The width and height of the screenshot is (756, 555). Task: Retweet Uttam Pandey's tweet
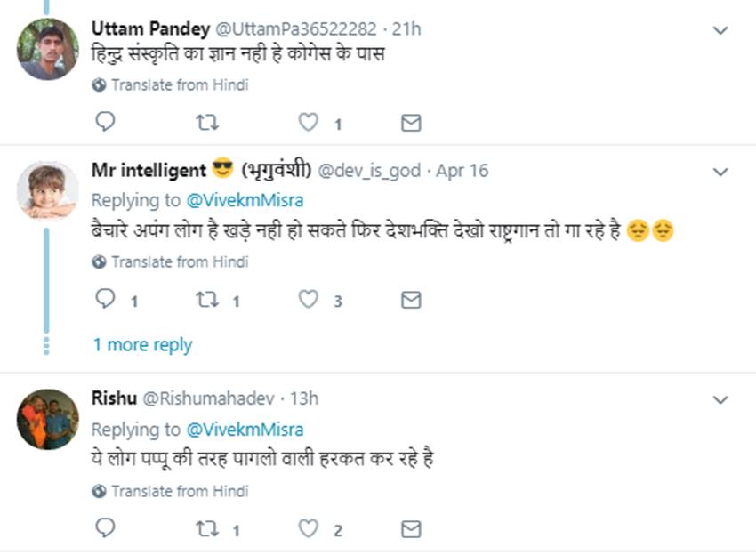point(206,123)
